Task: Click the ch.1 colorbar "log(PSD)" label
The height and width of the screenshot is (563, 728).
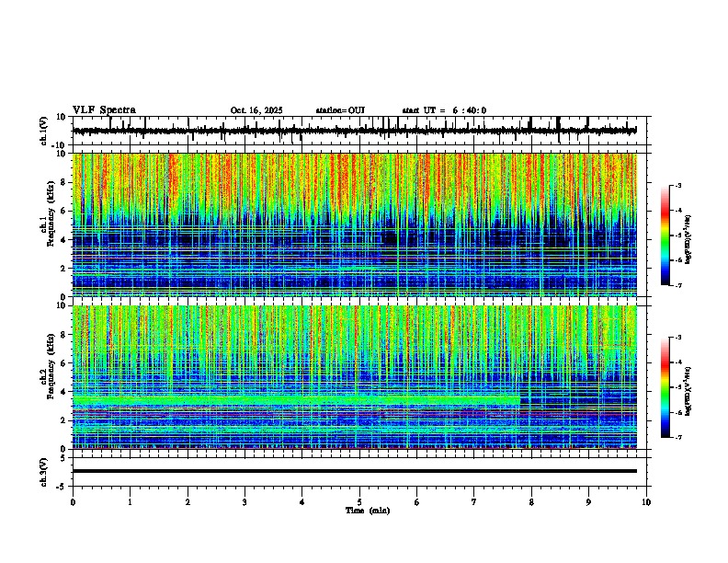Action: tap(688, 239)
